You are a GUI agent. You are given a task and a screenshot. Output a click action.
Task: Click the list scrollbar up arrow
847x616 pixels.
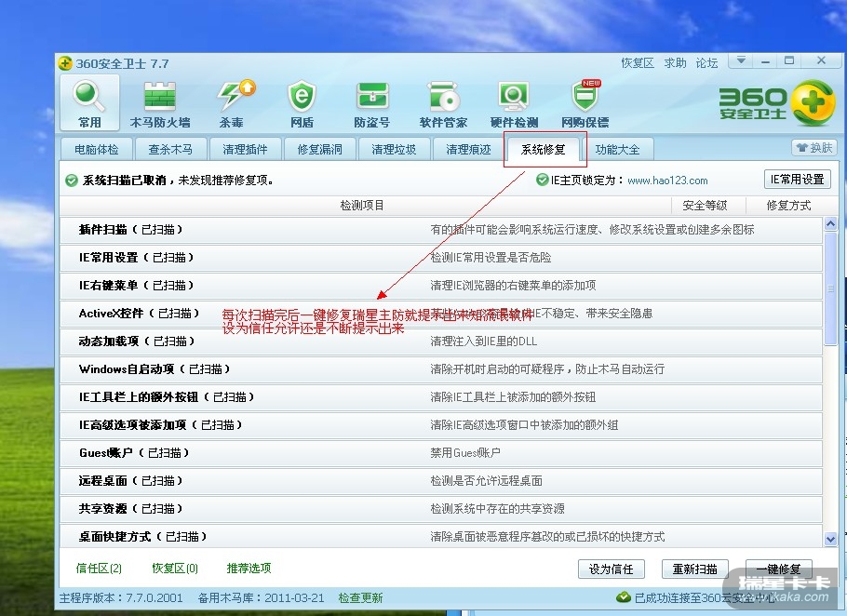(x=831, y=223)
